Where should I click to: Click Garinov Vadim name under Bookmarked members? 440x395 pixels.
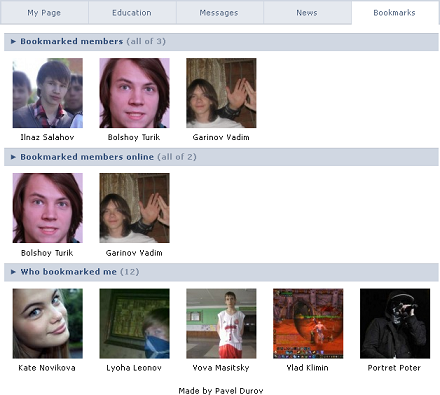pyautogui.click(x=221, y=137)
